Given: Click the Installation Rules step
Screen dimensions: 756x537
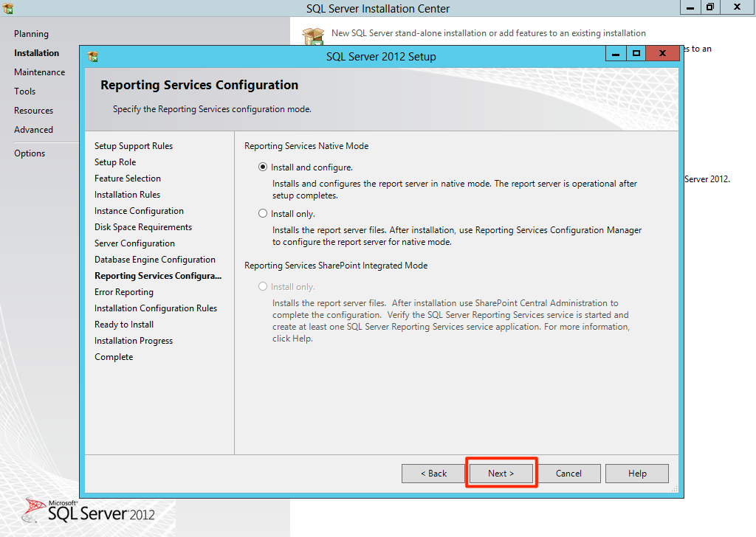Looking at the screenshot, I should pos(127,195).
